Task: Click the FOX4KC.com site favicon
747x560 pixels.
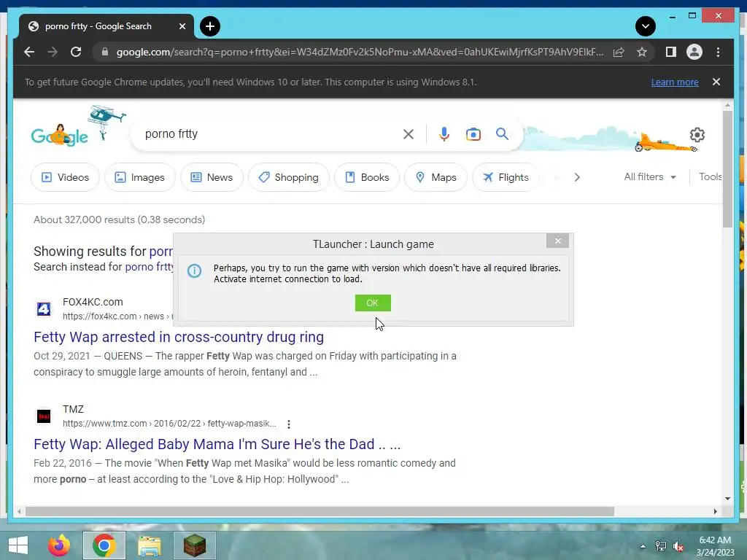Action: click(x=44, y=309)
